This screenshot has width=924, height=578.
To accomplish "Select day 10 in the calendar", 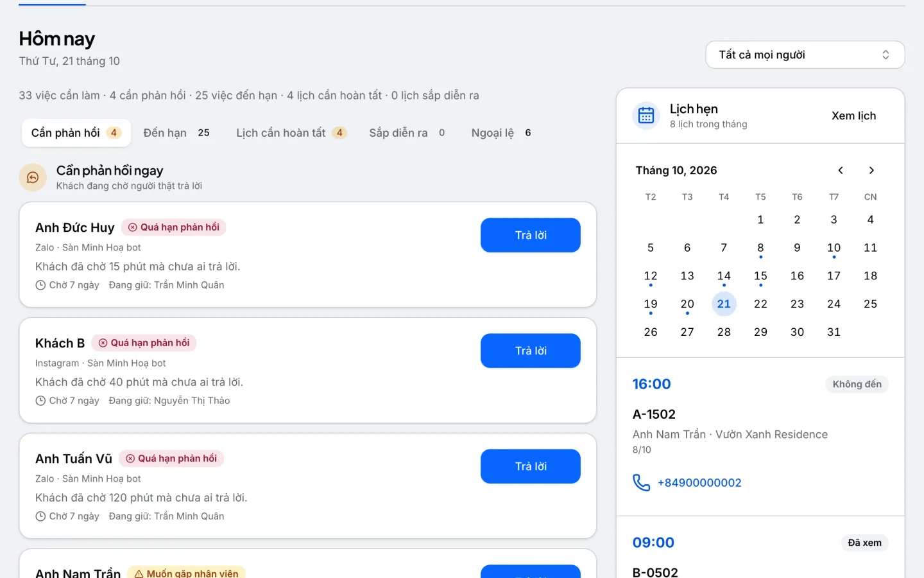I will 834,248.
